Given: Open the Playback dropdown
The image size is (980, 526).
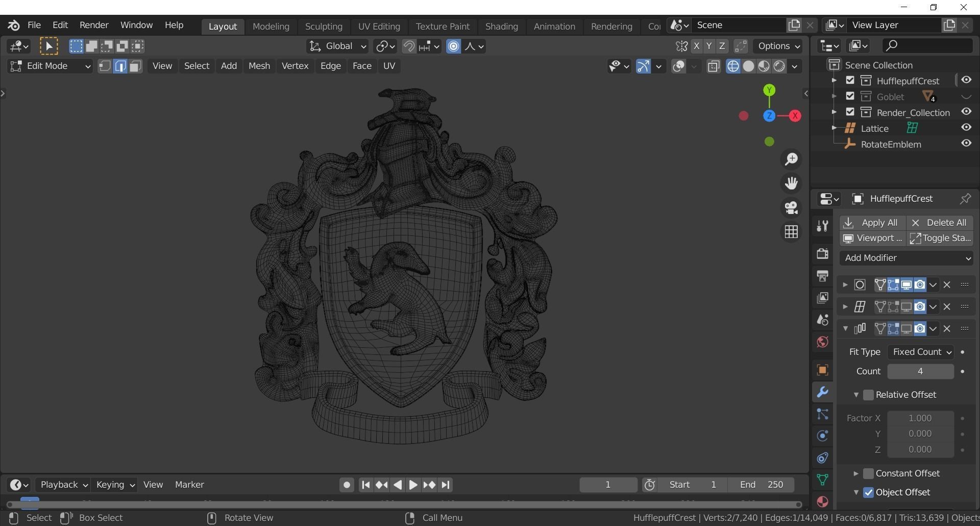Looking at the screenshot, I should pos(64,485).
